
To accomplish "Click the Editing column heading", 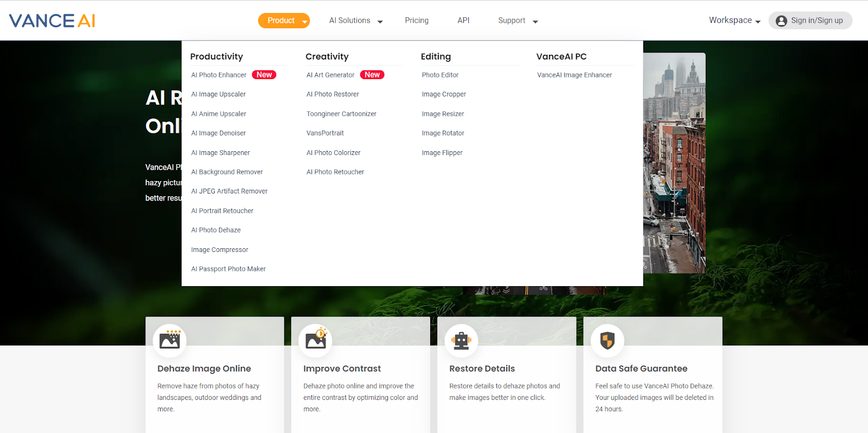I will click(436, 56).
